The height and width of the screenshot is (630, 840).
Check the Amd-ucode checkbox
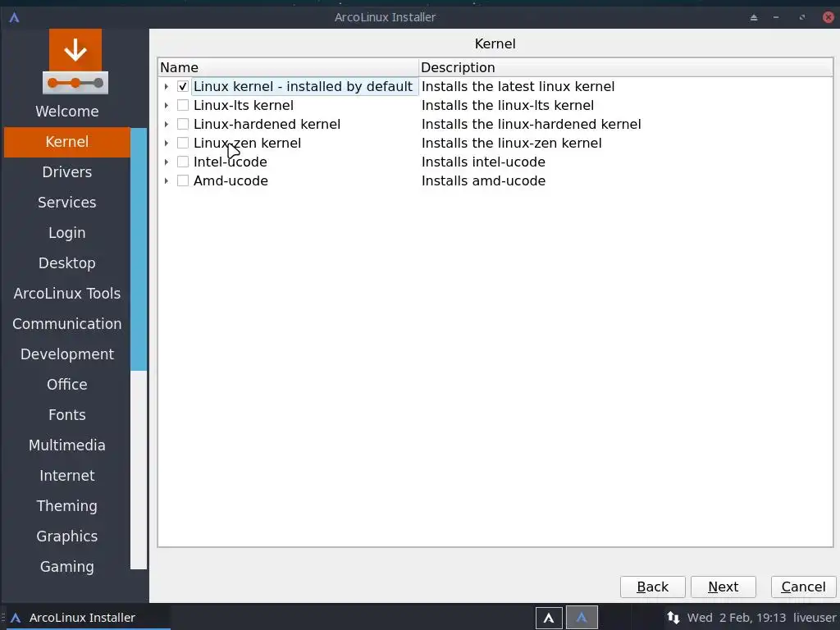[183, 180]
